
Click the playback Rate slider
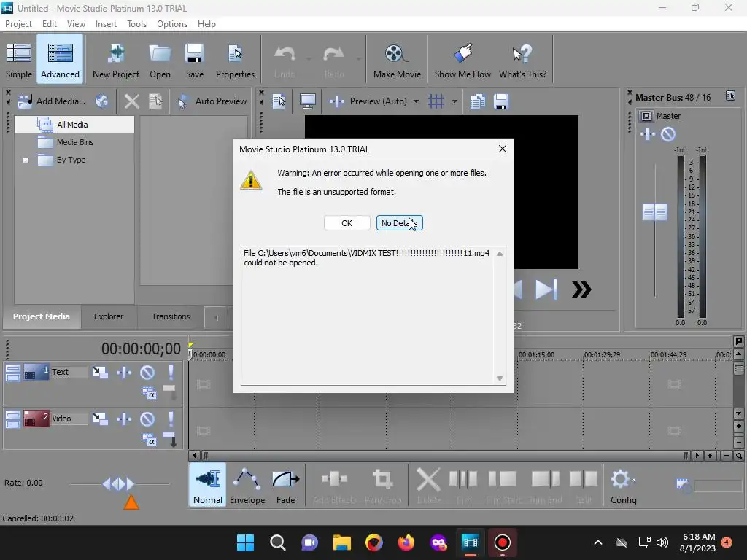[119, 484]
